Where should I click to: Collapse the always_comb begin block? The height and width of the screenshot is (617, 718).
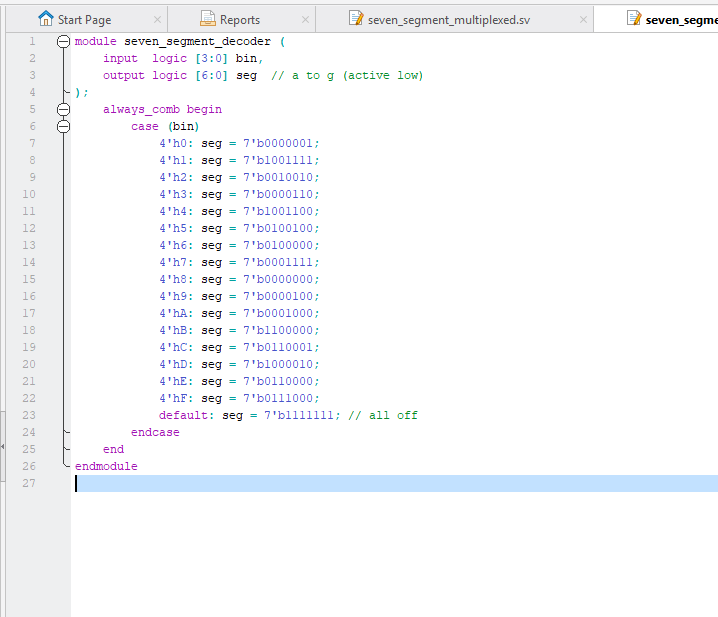64,110
